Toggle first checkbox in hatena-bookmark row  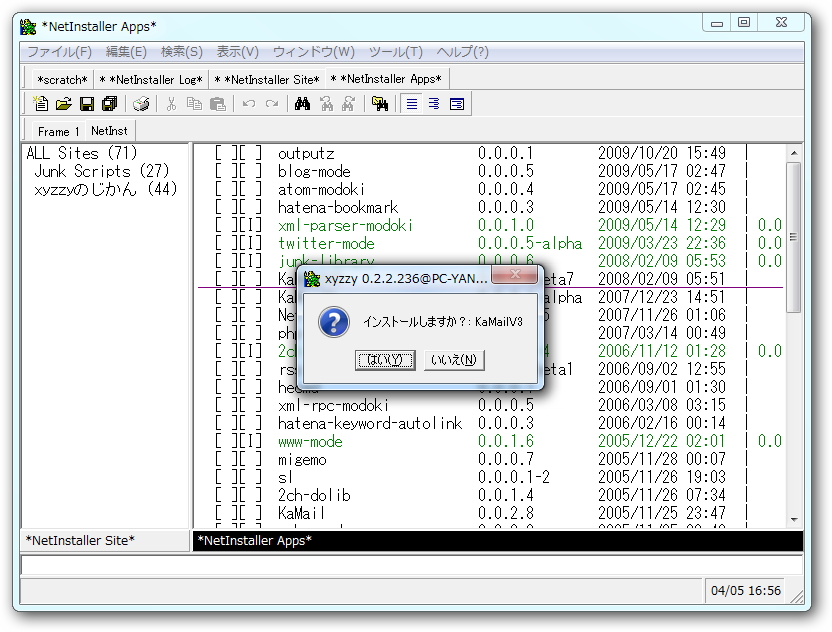click(x=226, y=207)
